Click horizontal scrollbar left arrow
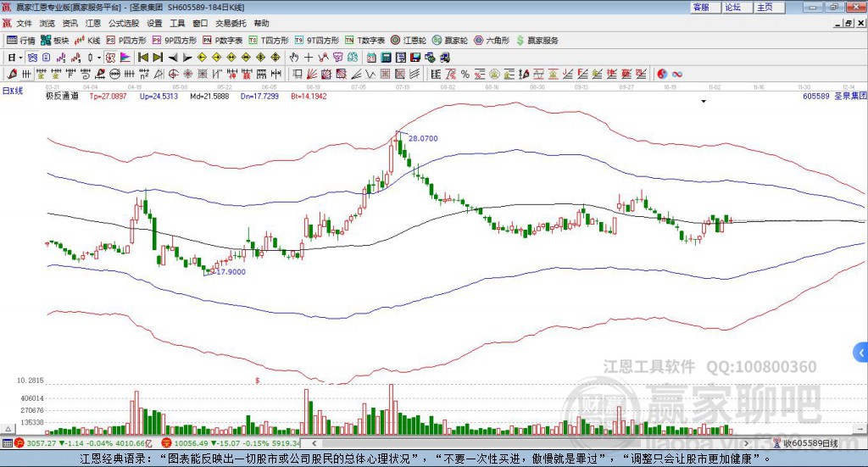The image size is (868, 467). click(314, 443)
